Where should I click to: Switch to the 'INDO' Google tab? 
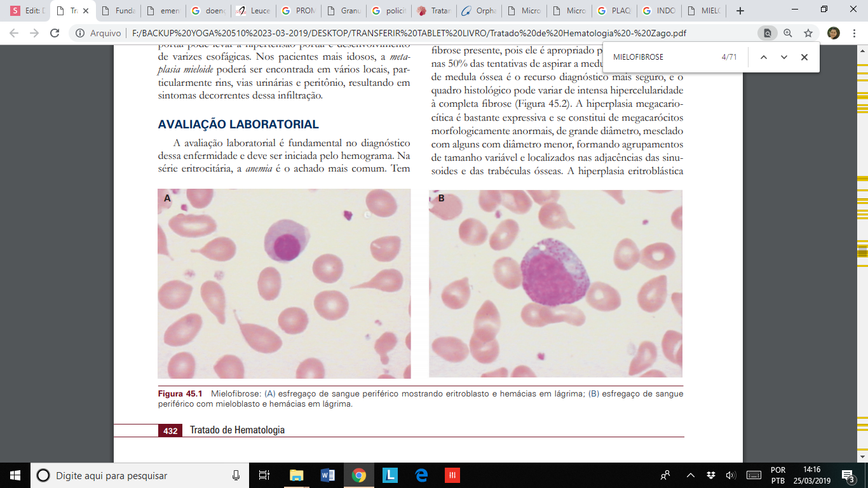(x=658, y=11)
